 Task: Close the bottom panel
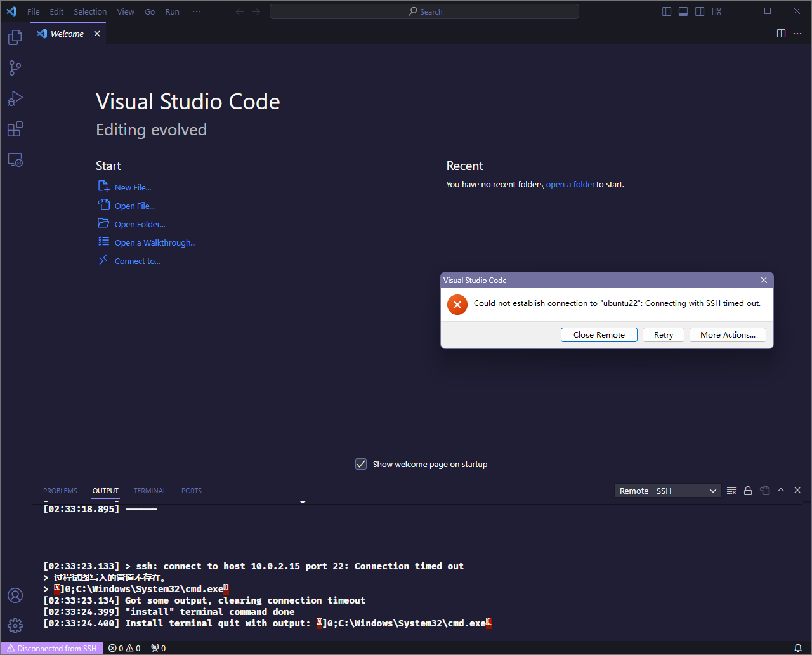tap(797, 490)
